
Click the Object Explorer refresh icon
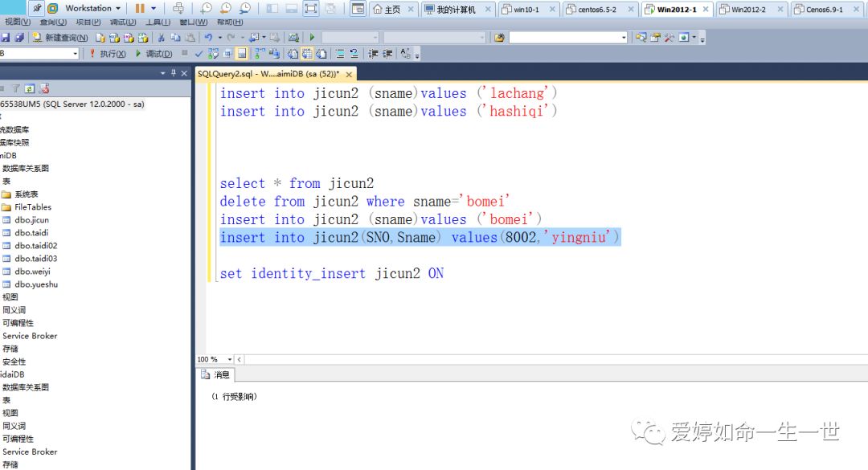(30, 88)
